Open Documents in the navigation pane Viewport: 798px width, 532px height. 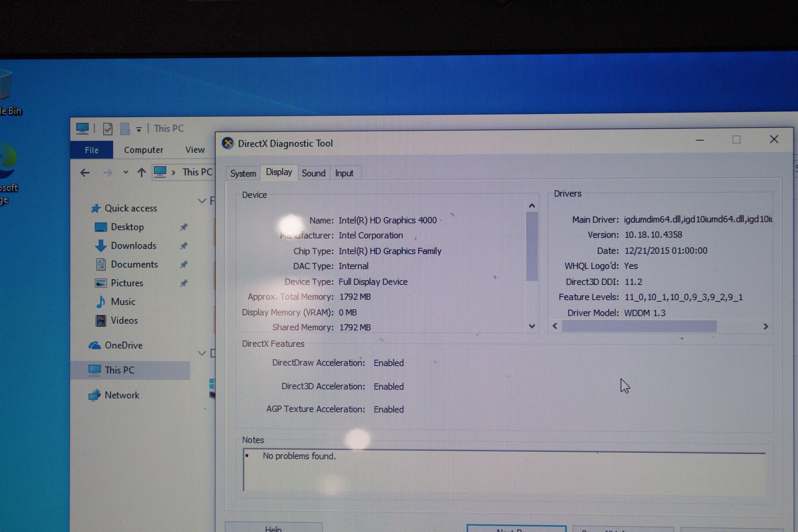click(134, 264)
